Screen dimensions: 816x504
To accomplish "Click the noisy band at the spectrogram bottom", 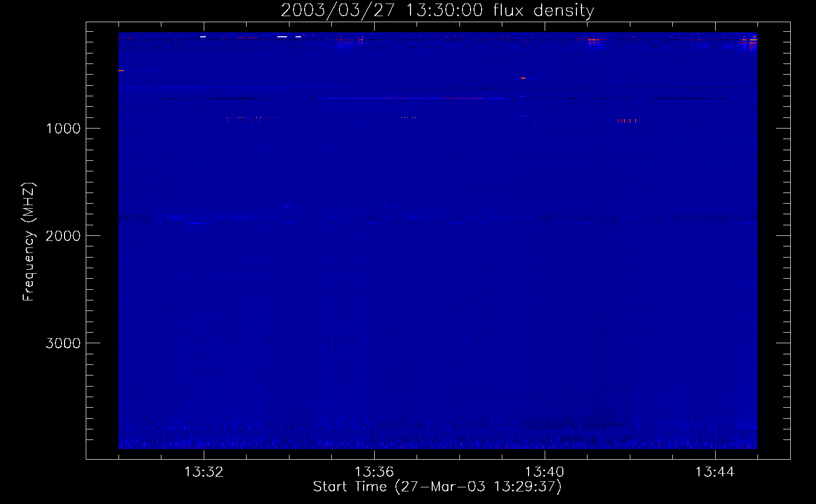I will point(438,443).
